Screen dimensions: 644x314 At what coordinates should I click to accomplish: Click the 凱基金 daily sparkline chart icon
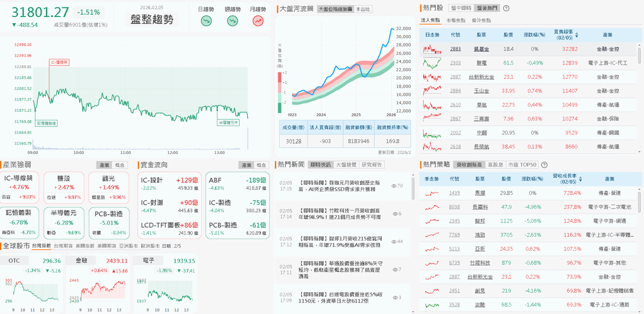432,49
